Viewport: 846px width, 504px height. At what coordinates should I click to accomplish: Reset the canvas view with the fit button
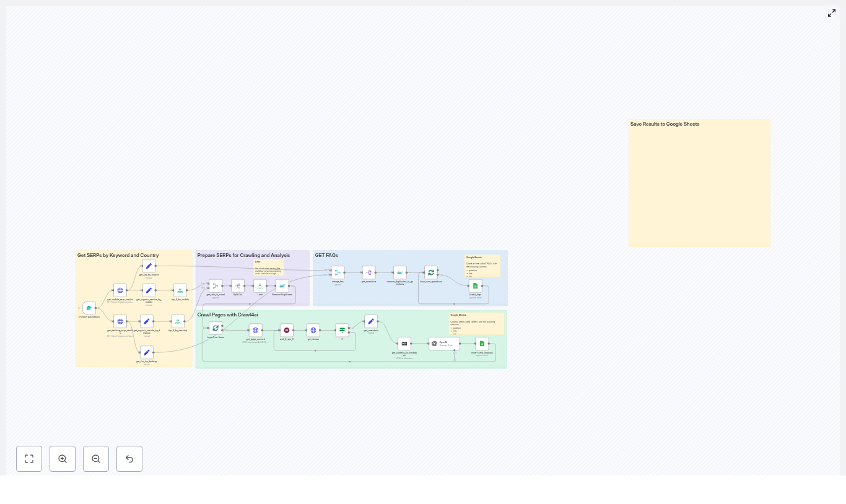[x=29, y=459]
